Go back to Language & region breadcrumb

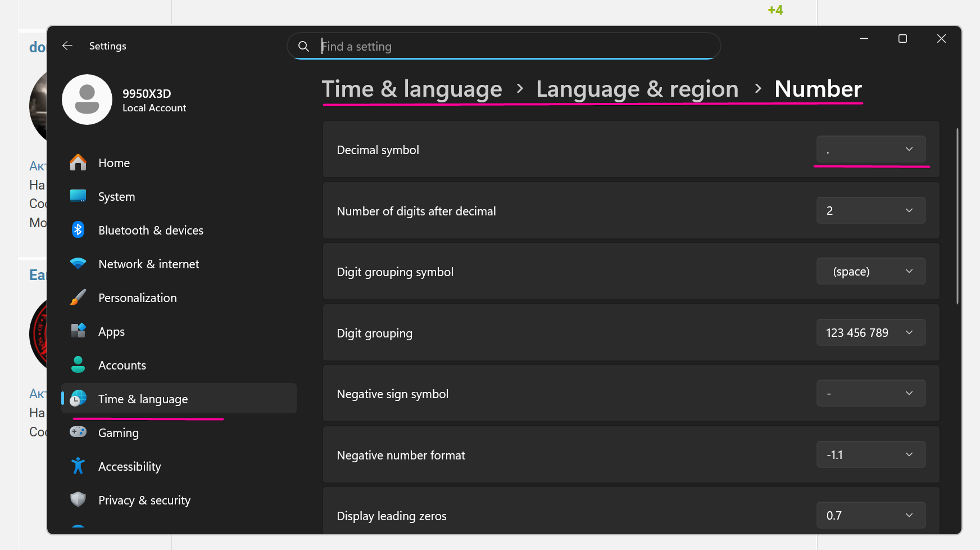(637, 89)
